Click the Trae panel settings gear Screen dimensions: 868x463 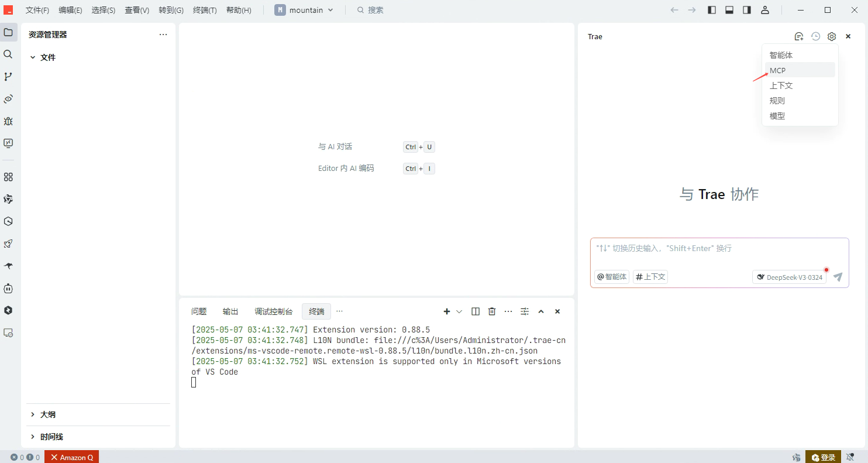pyautogui.click(x=832, y=36)
